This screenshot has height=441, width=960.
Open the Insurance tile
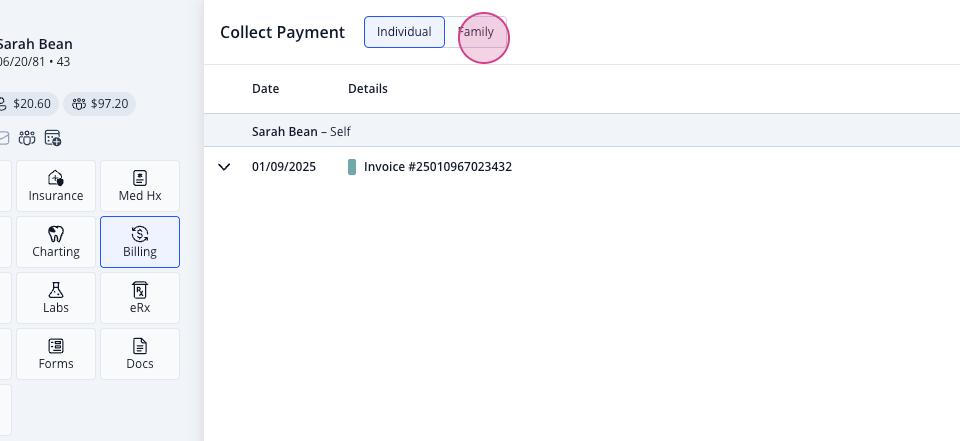(56, 186)
